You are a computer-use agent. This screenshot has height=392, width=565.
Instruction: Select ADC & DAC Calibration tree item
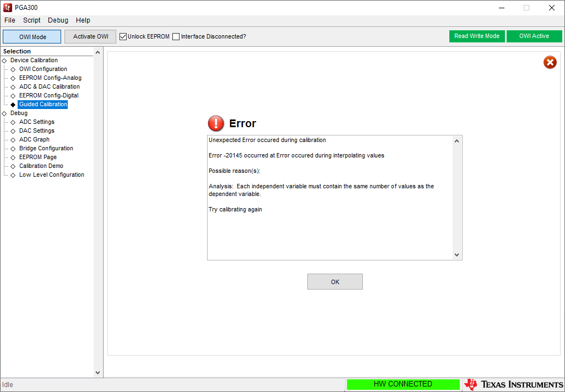[50, 86]
